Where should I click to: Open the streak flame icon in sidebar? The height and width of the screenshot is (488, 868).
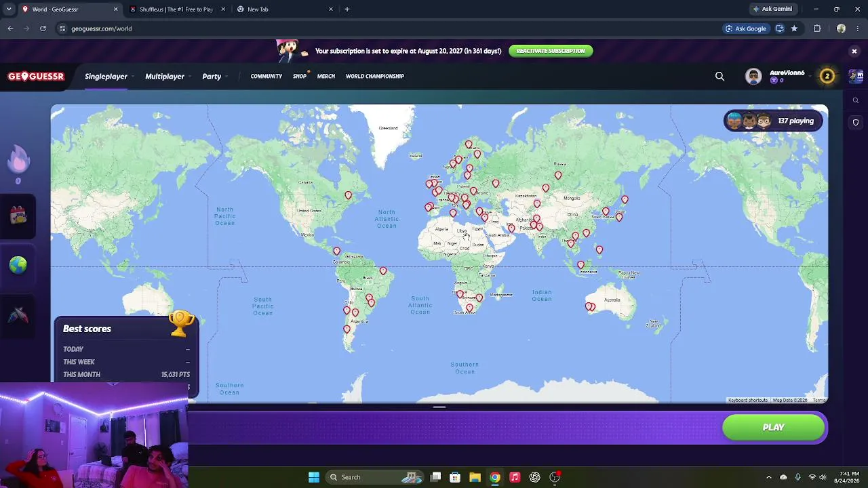pyautogui.click(x=18, y=160)
